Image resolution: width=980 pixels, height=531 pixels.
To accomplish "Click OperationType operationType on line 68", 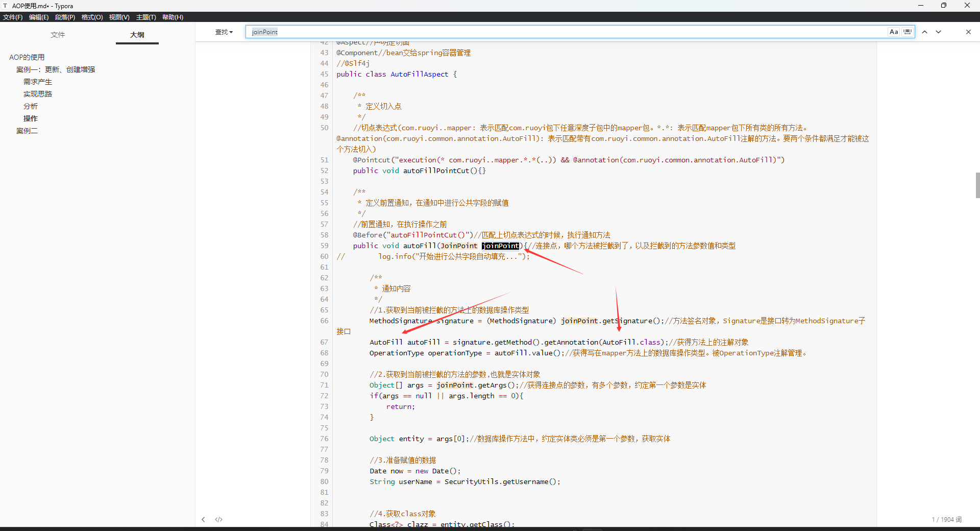I will [425, 353].
